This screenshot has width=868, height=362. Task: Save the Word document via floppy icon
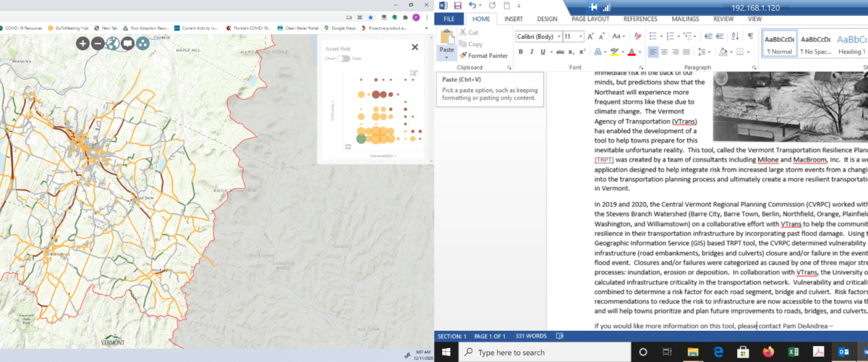(457, 6)
